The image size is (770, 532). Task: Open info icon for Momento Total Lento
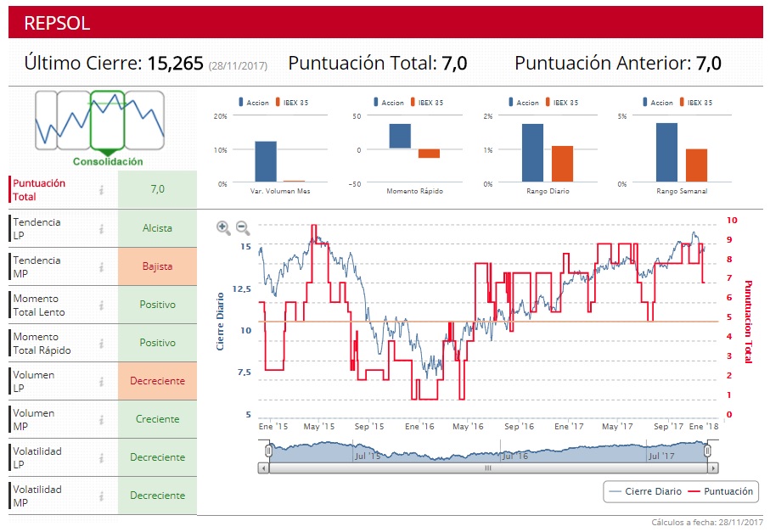tap(102, 305)
